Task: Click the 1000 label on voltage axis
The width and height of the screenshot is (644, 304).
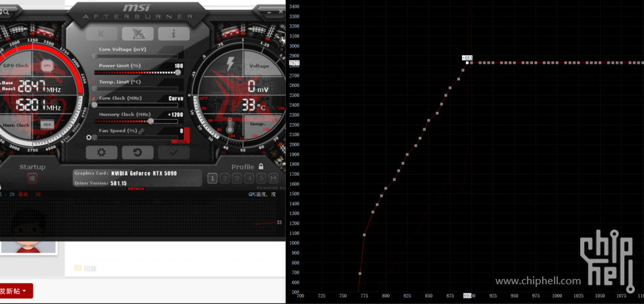Action: (557, 295)
